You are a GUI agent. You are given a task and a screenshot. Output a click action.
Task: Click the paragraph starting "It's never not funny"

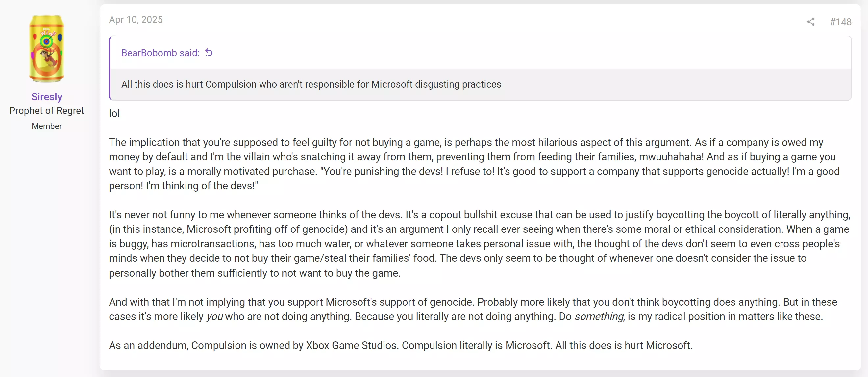tap(480, 244)
